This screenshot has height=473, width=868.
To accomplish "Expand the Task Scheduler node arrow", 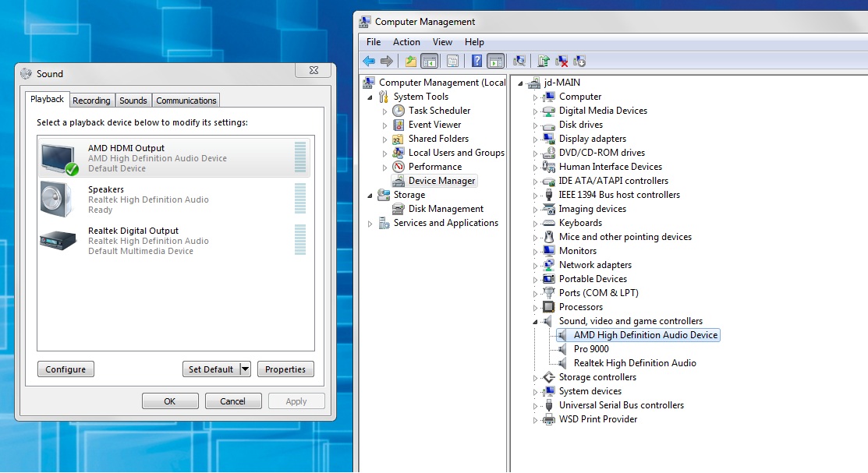I will (x=384, y=111).
